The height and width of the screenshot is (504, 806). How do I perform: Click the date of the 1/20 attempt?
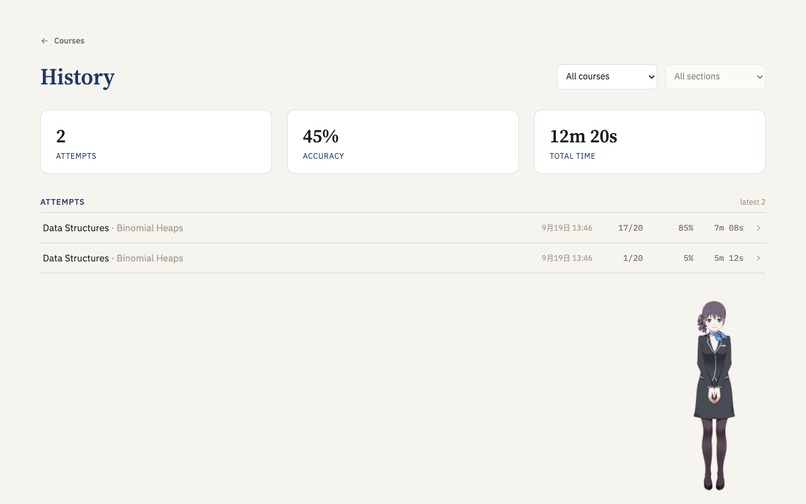pyautogui.click(x=566, y=258)
